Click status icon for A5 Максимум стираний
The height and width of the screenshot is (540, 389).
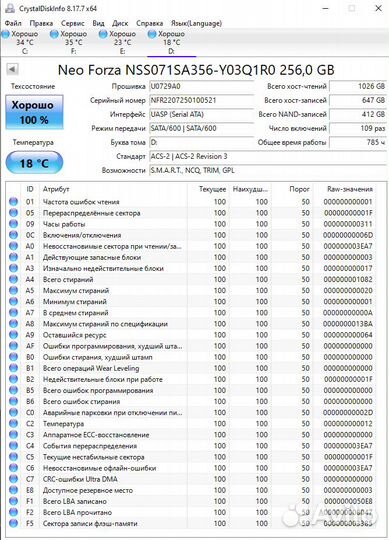13,290
